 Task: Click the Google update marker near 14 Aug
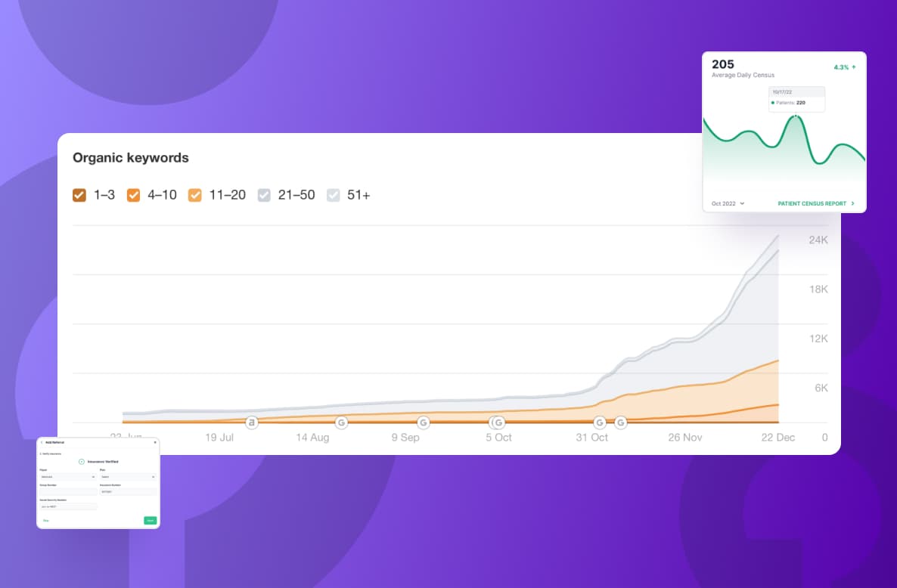[341, 422]
